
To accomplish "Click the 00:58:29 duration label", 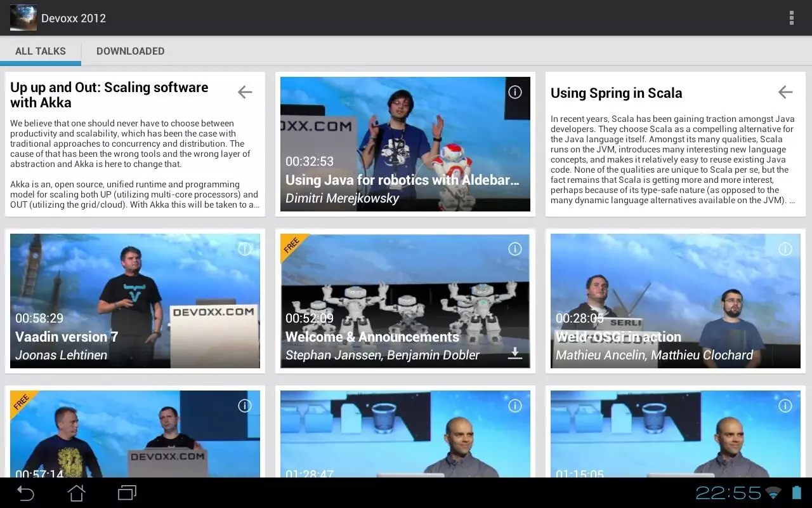I will [x=39, y=318].
